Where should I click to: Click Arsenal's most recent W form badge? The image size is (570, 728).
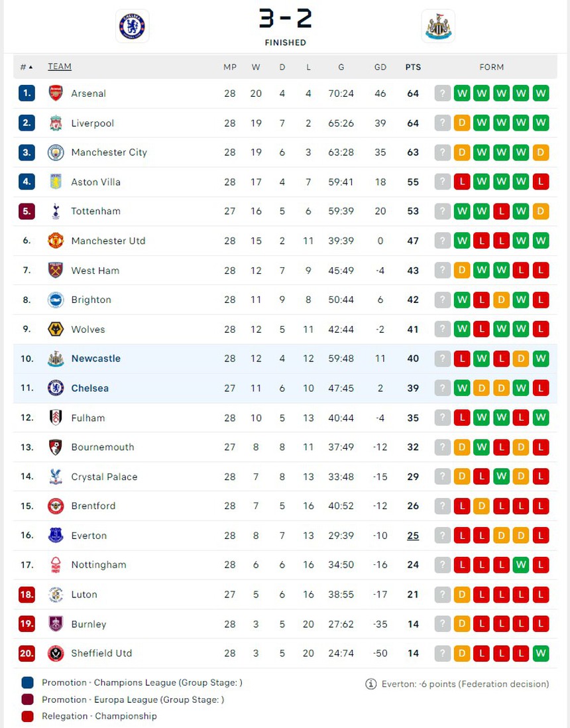click(541, 93)
